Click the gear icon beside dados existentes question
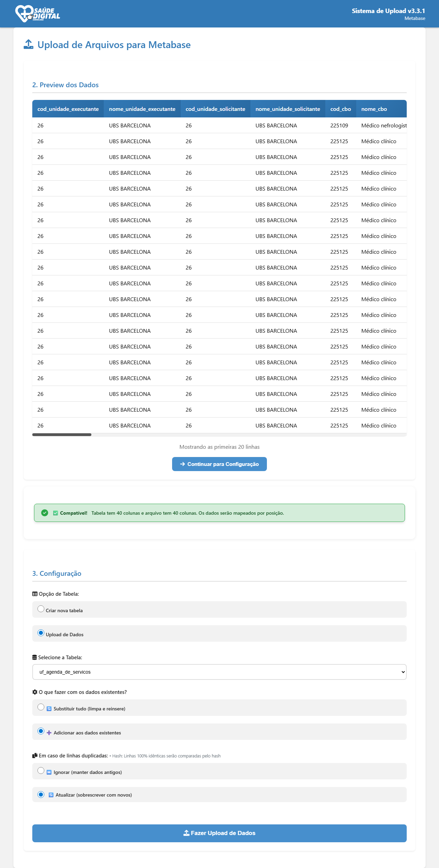The width and height of the screenshot is (439, 868). [x=35, y=692]
